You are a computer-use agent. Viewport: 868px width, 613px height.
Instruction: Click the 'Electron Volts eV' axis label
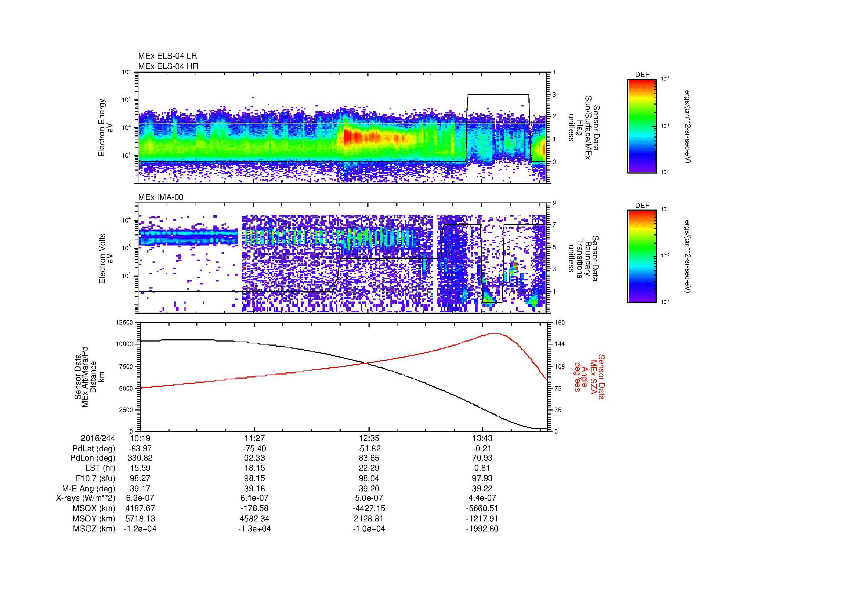tap(106, 258)
